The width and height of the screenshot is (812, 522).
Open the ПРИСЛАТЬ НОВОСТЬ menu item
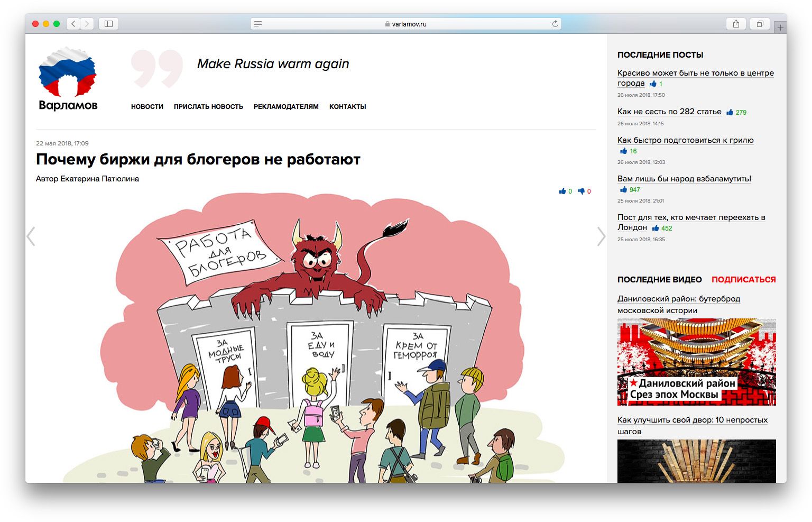[208, 107]
